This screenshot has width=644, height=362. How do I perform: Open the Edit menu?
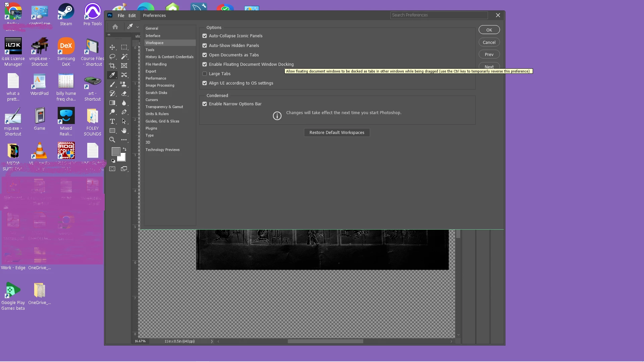pos(132,15)
